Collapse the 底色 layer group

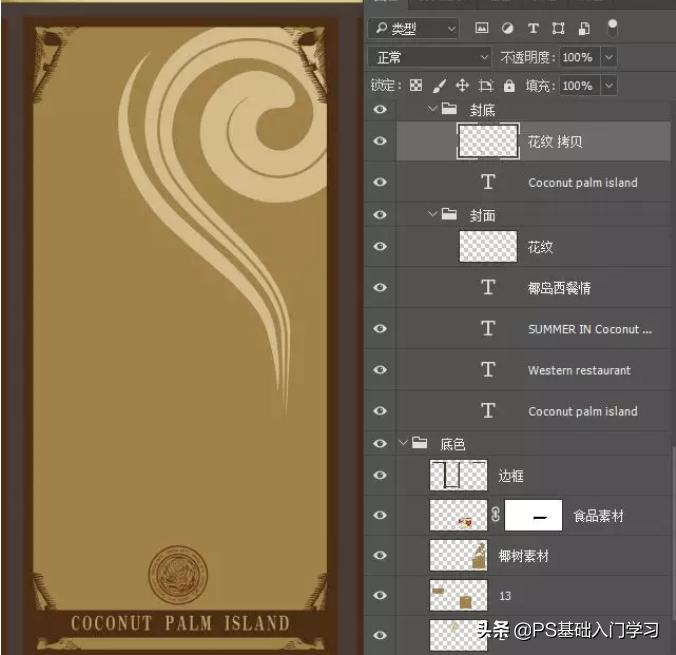click(403, 443)
